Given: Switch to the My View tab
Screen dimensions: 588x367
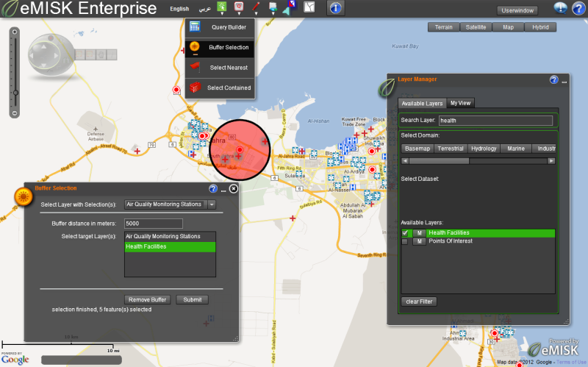Looking at the screenshot, I should [461, 103].
